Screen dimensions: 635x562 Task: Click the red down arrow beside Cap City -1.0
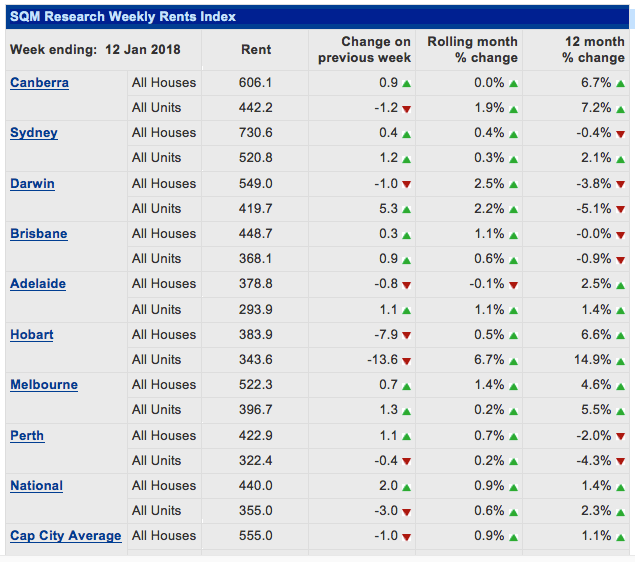click(407, 537)
